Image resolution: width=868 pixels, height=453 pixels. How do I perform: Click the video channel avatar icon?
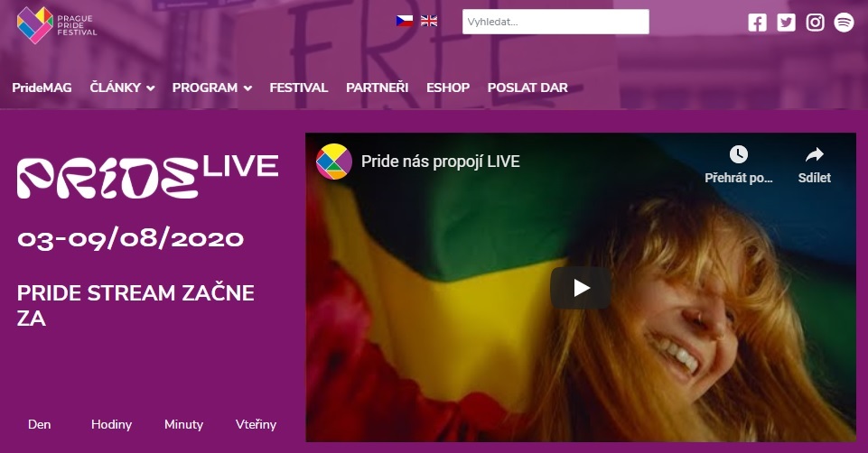click(x=334, y=162)
